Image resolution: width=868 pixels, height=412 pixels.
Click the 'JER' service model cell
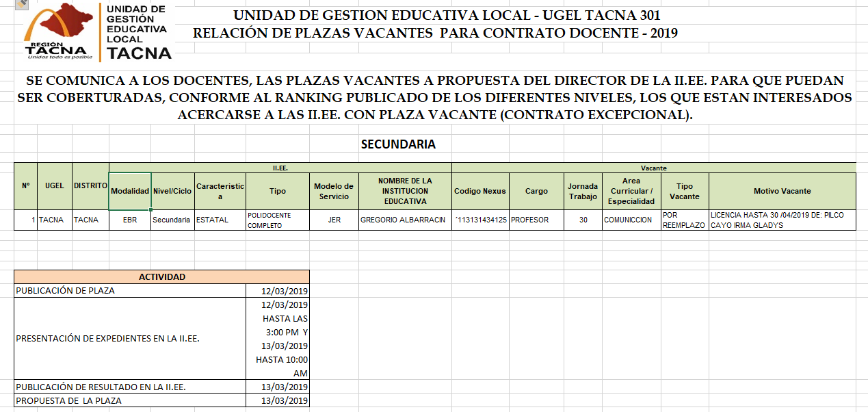334,220
